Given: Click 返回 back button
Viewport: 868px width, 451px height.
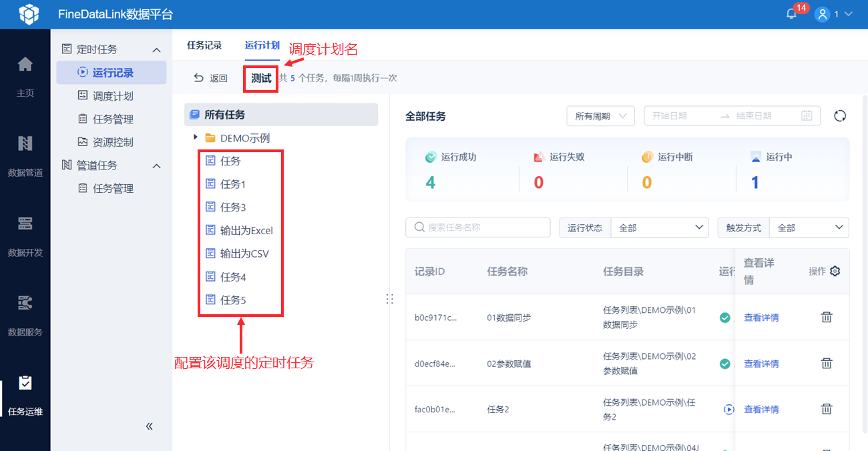Looking at the screenshot, I should pyautogui.click(x=210, y=78).
